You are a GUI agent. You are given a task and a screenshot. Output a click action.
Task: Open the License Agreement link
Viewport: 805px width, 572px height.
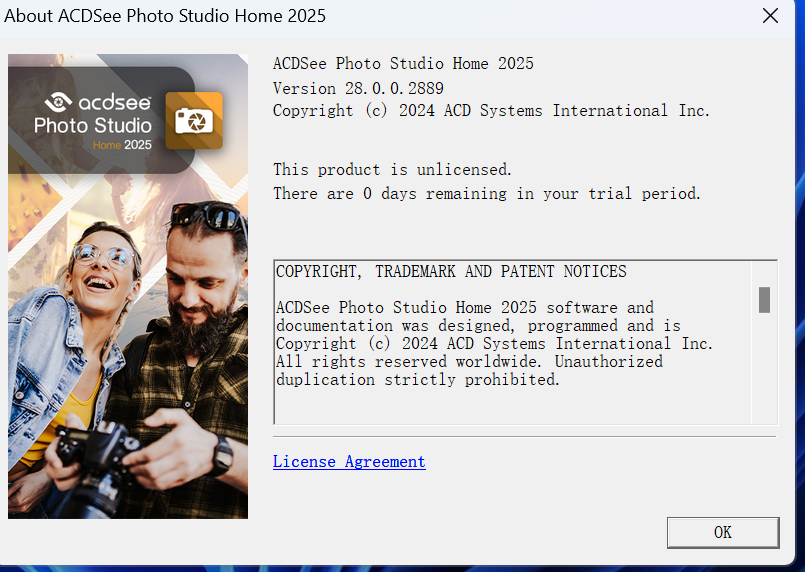pos(349,462)
